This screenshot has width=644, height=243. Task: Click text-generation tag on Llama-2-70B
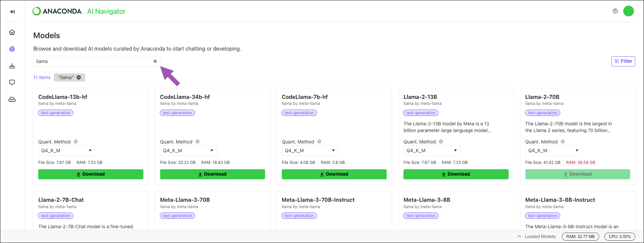542,113
